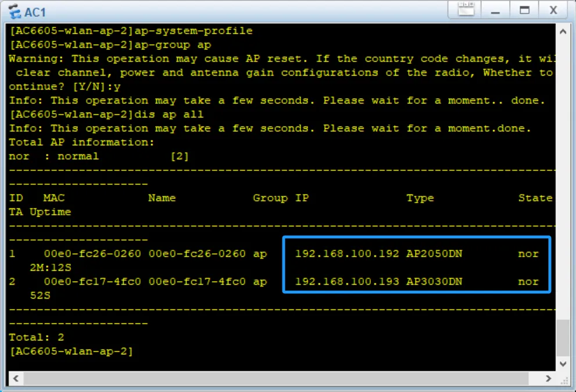This screenshot has height=392, width=576.
Task: Click the vertical scrollbar down arrow
Action: 563,364
